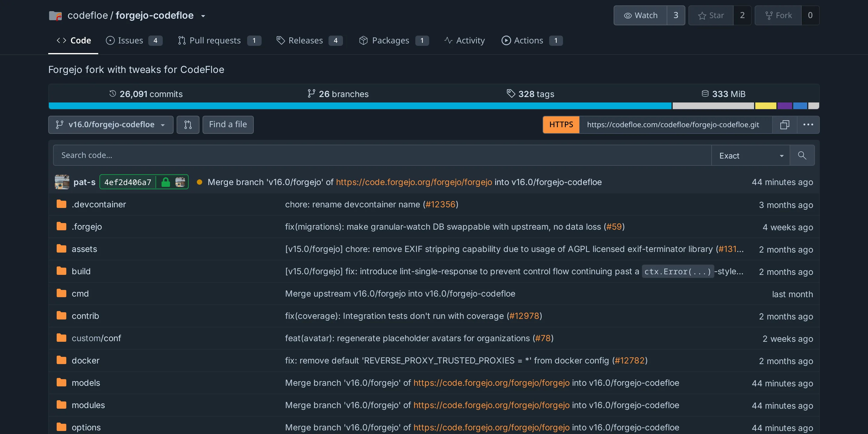Open pull request #12356 link
Viewport: 868px width, 434px height.
tap(440, 204)
